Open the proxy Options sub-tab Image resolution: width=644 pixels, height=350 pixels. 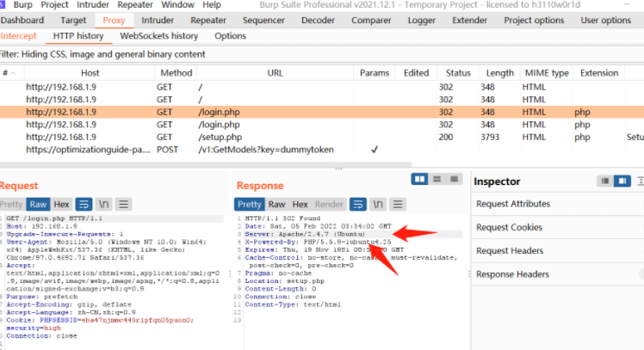point(230,36)
